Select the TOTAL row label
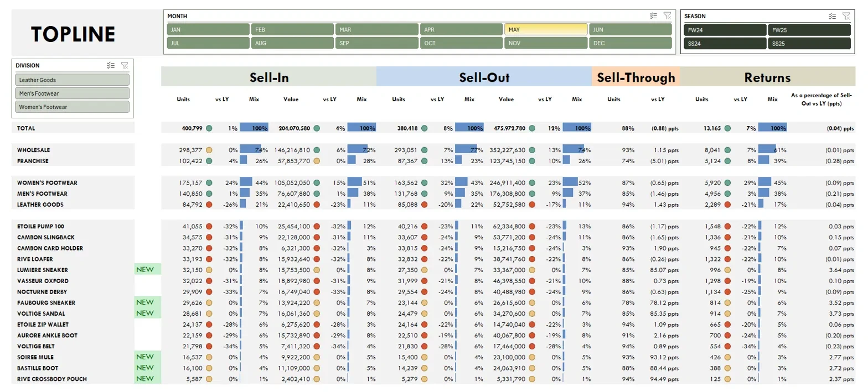868x392 pixels. coord(26,128)
